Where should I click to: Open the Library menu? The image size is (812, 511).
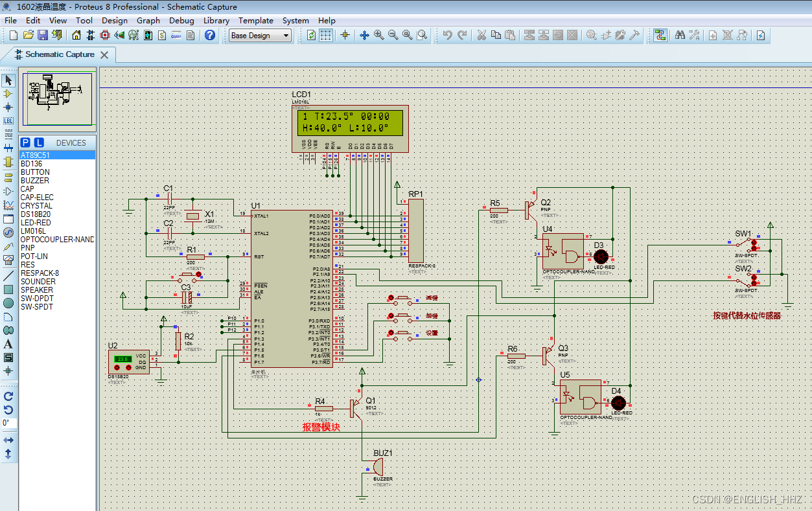pos(216,20)
